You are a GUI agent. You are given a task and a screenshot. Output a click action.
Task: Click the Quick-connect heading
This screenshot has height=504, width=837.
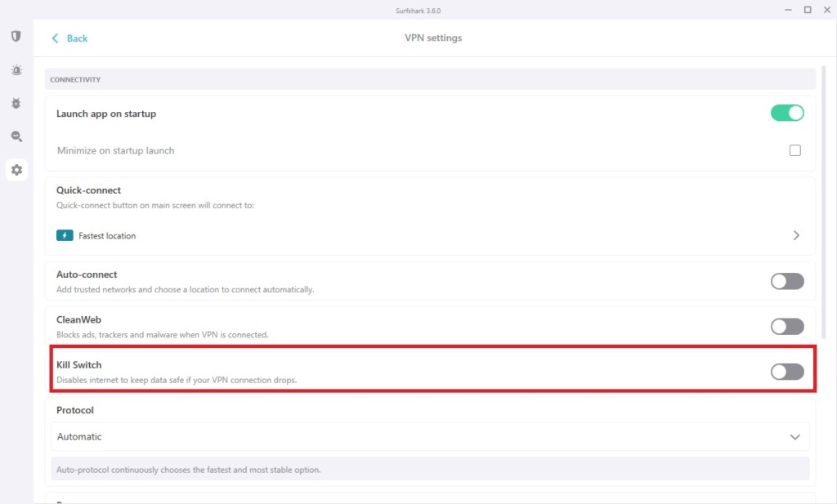[88, 190]
